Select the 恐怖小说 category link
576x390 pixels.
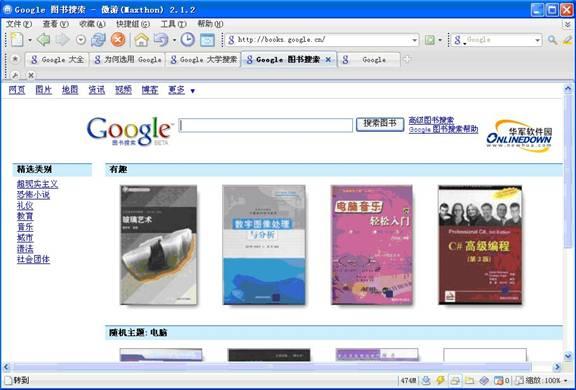33,195
